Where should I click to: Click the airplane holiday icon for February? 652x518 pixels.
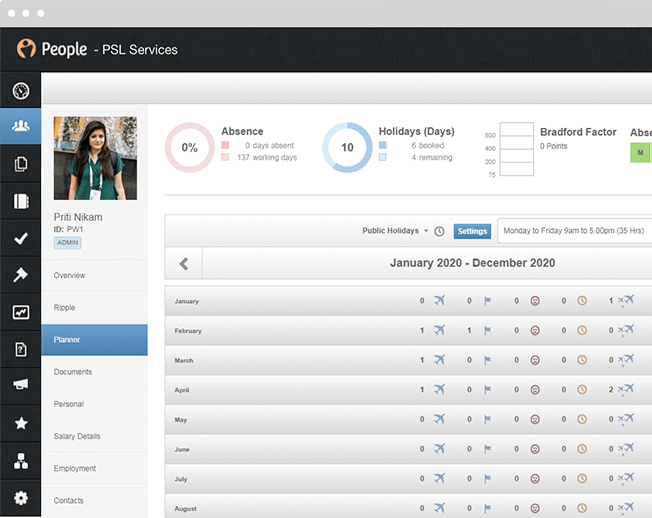click(x=438, y=330)
